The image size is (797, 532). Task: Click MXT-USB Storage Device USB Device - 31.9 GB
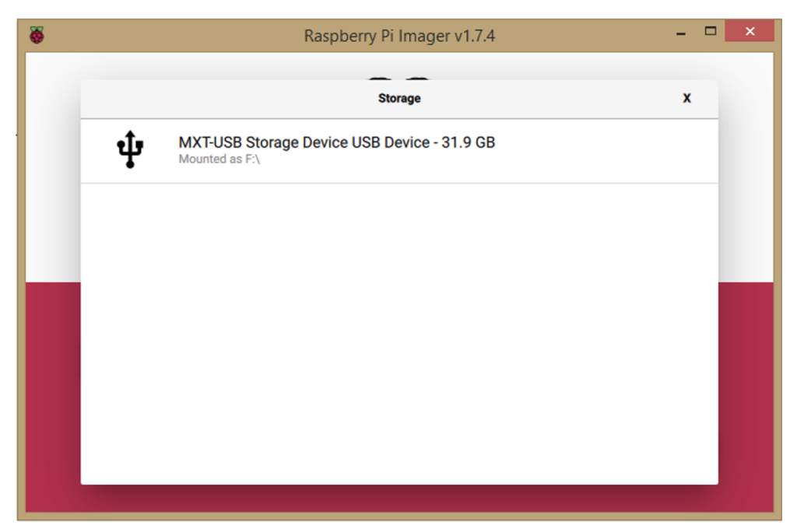pos(336,142)
